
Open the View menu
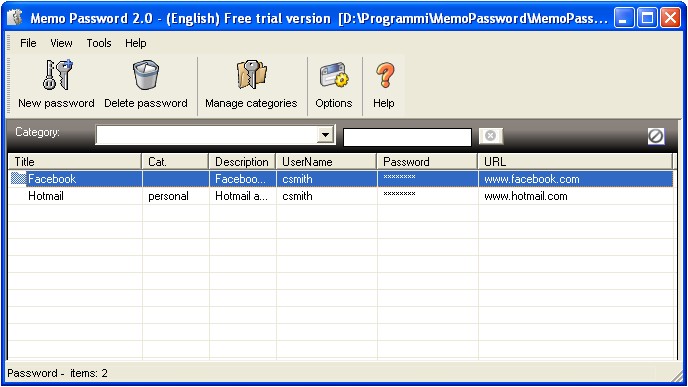pyautogui.click(x=61, y=43)
